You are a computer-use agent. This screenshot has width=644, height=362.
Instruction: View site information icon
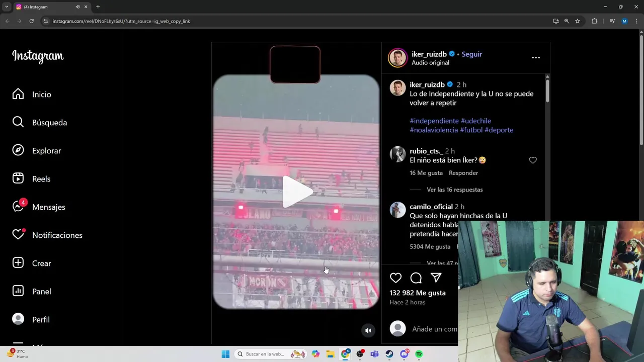pyautogui.click(x=46, y=21)
